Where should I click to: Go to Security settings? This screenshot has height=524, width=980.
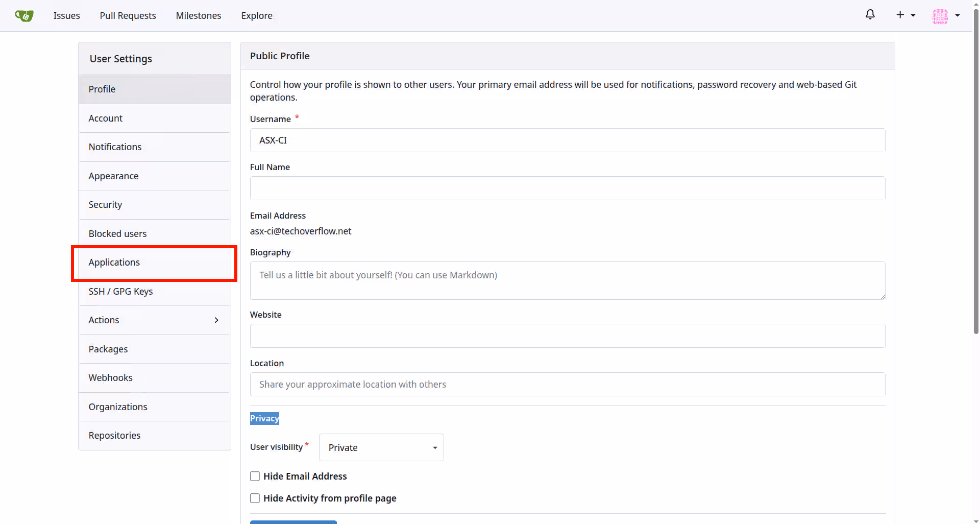105,204
